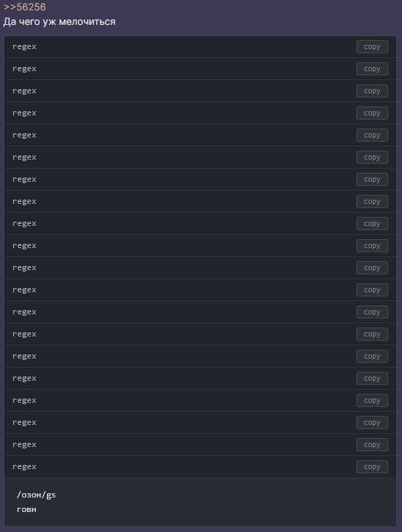Click the second copy button from top
The height and width of the screenshot is (532, 402).
point(372,69)
